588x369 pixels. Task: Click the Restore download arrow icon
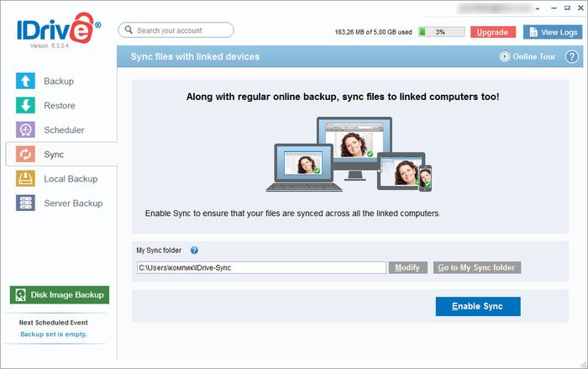pyautogui.click(x=26, y=106)
